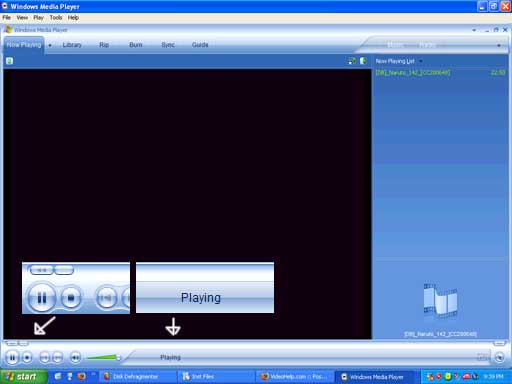Show Desktop from quick launch
Viewport: 512px width, 384px height.
point(58,377)
